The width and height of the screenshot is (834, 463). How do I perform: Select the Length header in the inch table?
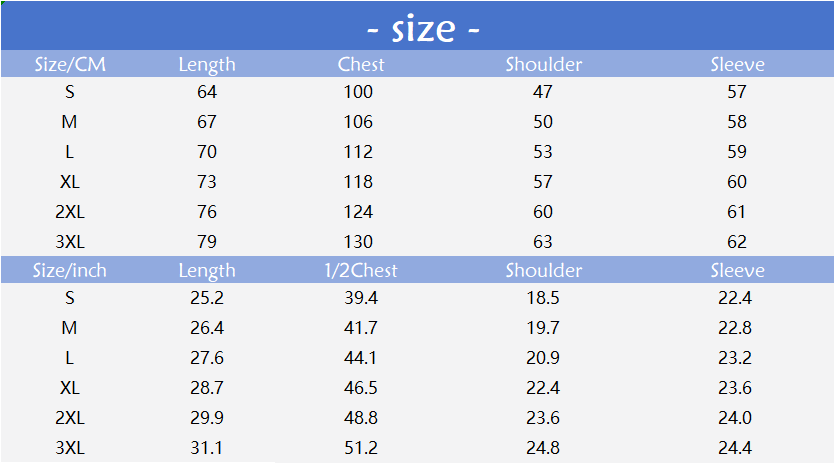click(207, 270)
